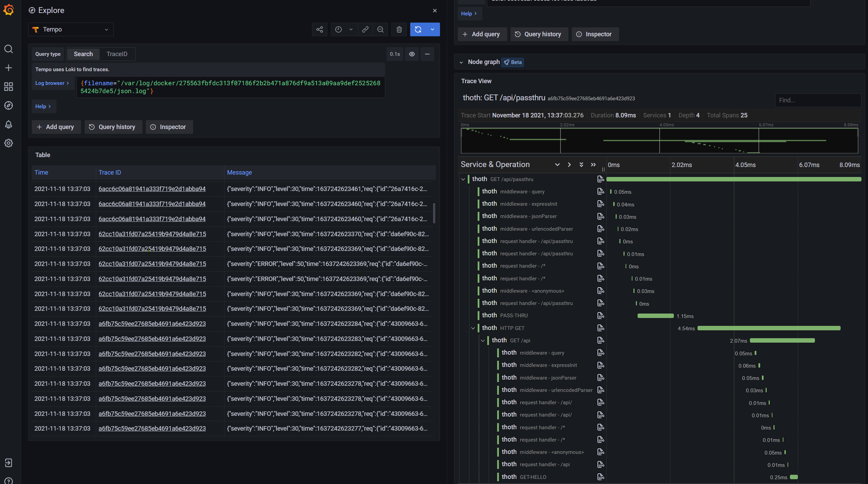The width and height of the screenshot is (868, 484).
Task: Expand the Log browser
Action: [x=52, y=83]
